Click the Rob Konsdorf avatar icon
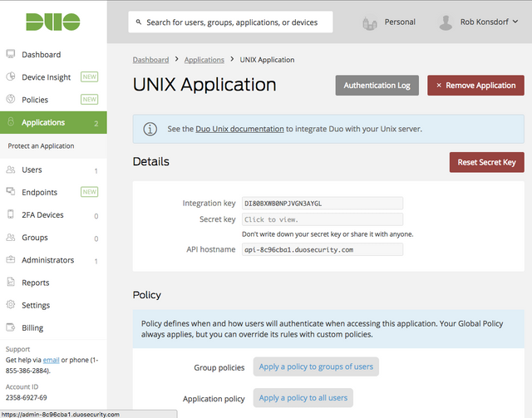532x418 pixels. tap(446, 22)
